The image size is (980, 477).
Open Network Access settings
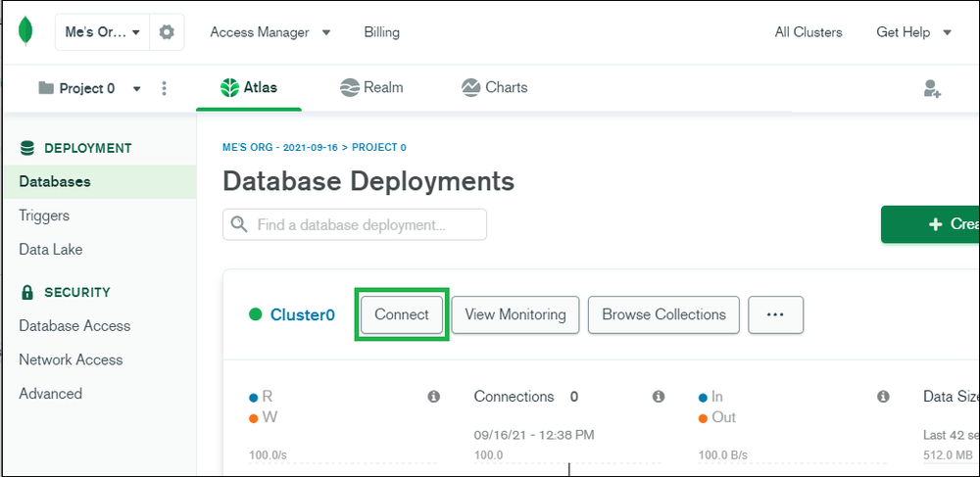point(71,359)
